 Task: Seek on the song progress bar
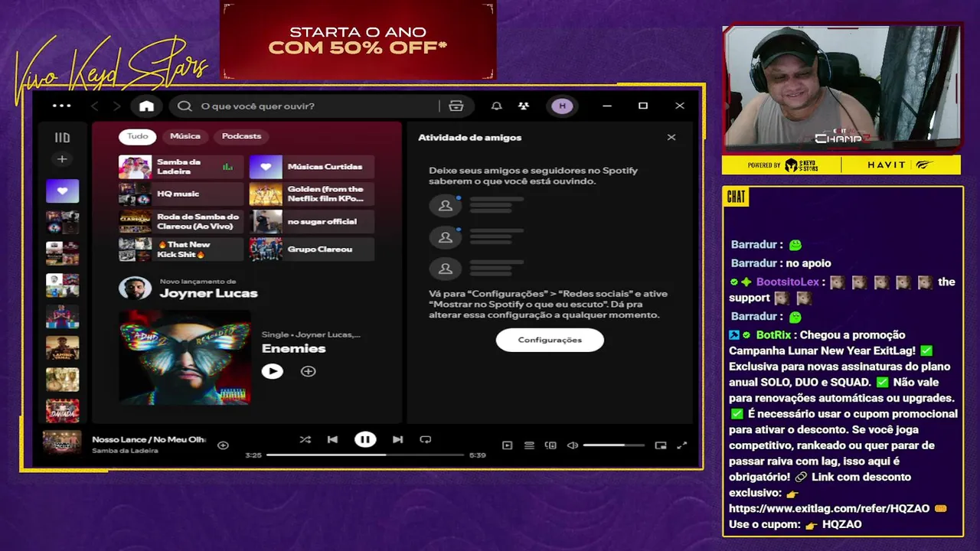point(365,455)
